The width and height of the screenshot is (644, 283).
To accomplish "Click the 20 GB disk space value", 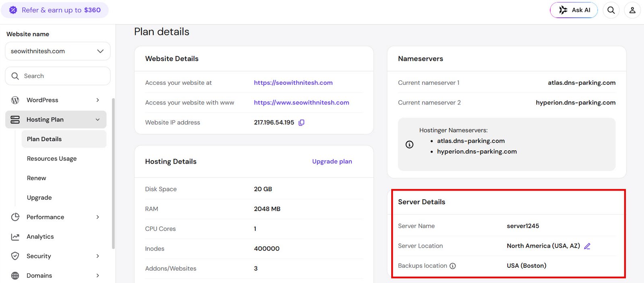I will coord(263,189).
